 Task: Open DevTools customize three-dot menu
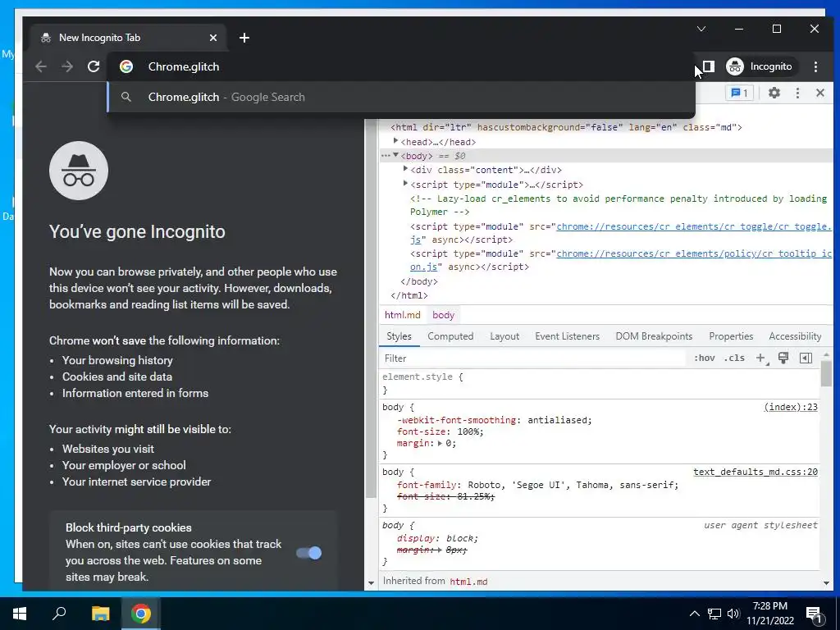[797, 93]
